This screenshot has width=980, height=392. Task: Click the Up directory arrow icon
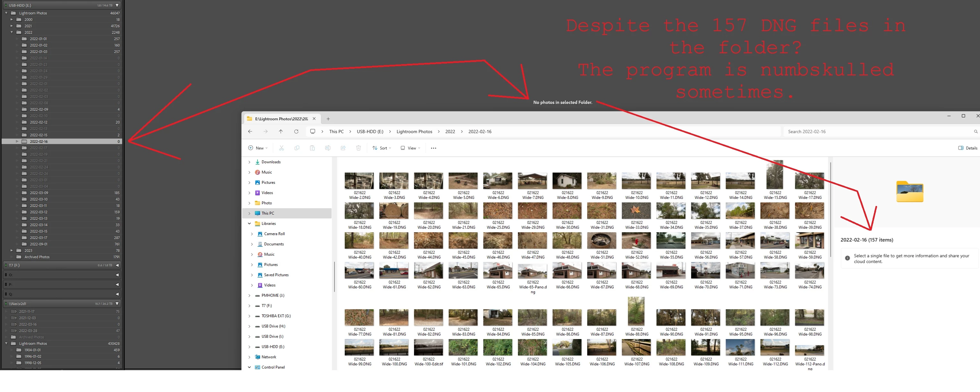point(281,132)
